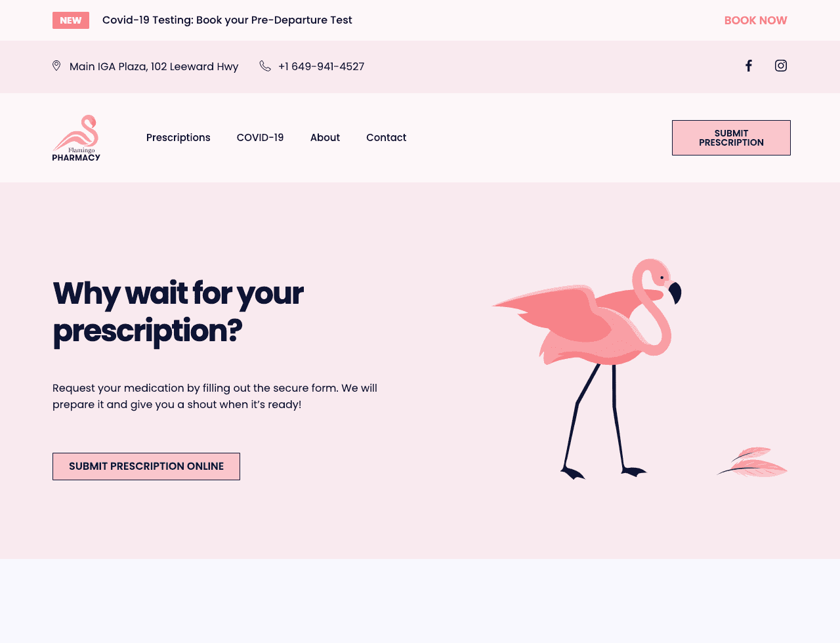Click Submit Prescription Online button
This screenshot has height=643, width=840.
pos(146,467)
